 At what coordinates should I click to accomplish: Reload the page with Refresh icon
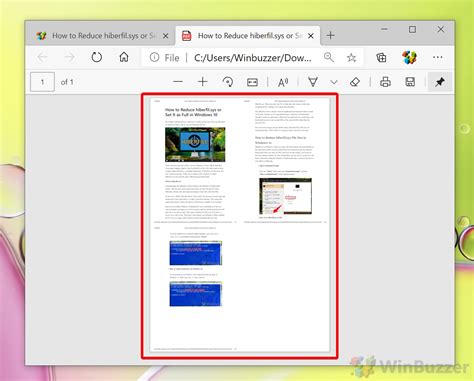[97, 57]
